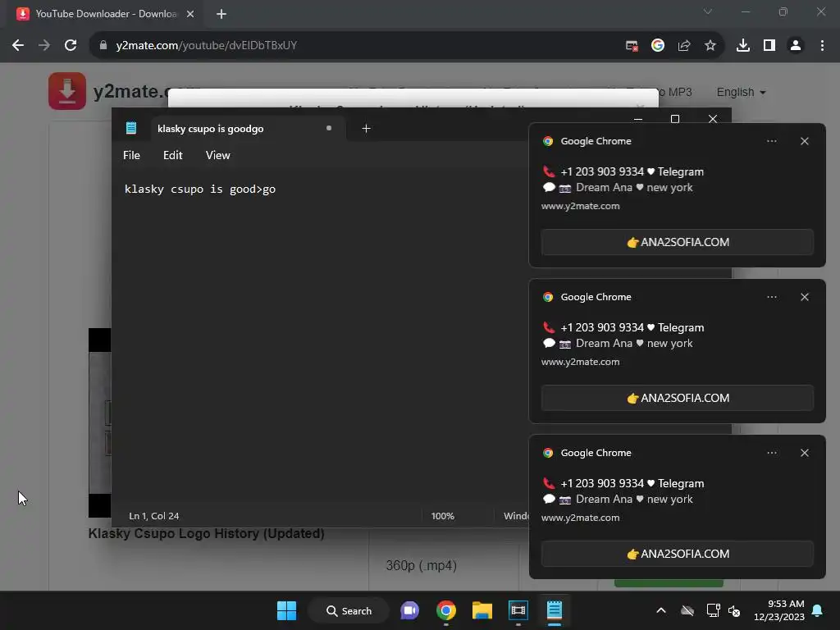The image size is (840, 630).
Task: Open Chrome three-dot menu
Action: [822, 46]
